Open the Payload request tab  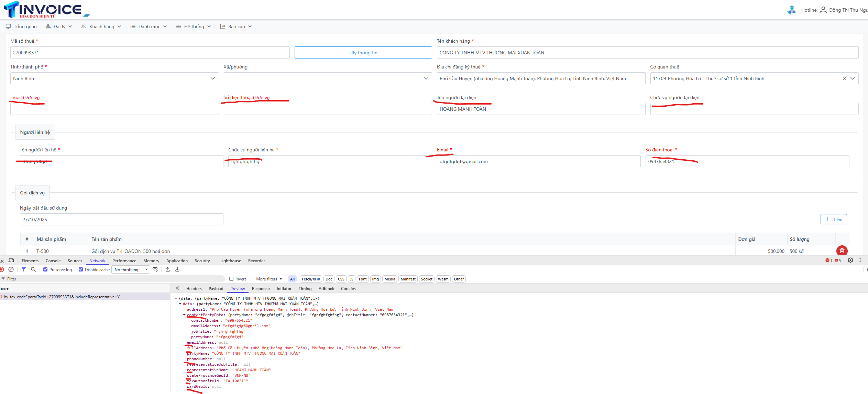[x=216, y=289]
